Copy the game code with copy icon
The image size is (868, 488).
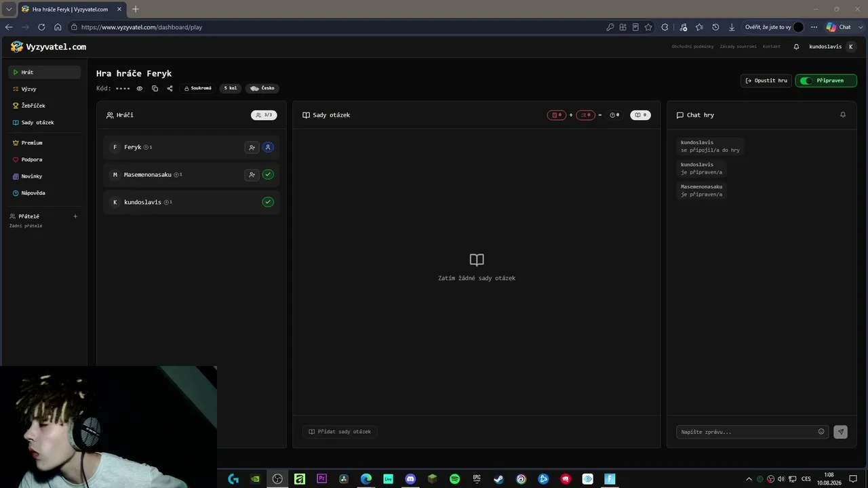point(155,88)
